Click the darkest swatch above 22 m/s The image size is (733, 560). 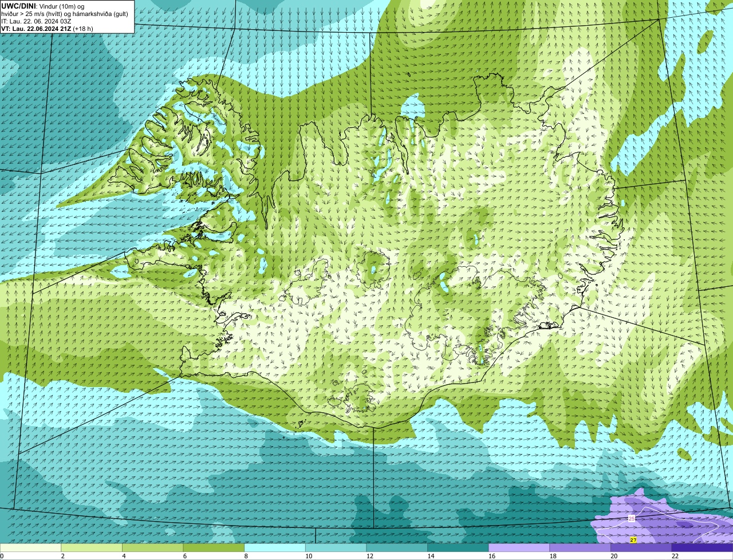click(703, 548)
